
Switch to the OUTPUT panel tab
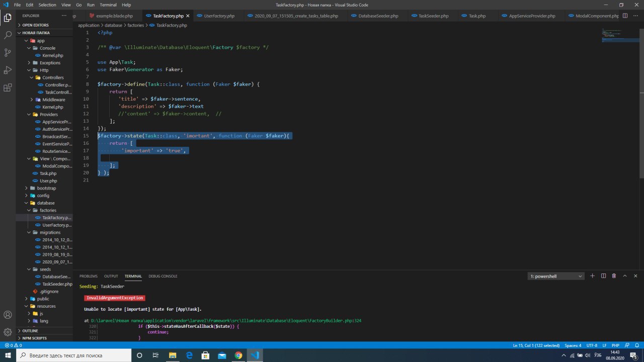coord(111,276)
